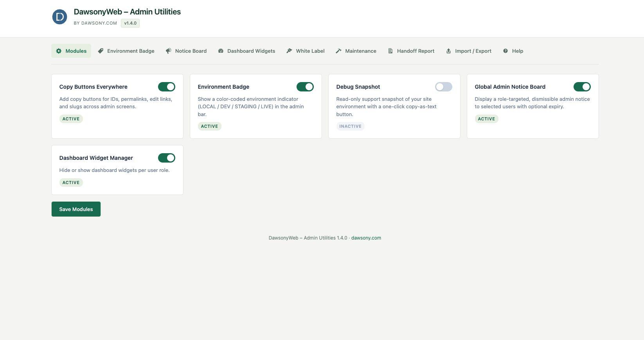Click the INACTIVE badge on Debug Snapshot
This screenshot has height=340, width=644.
pyautogui.click(x=350, y=126)
